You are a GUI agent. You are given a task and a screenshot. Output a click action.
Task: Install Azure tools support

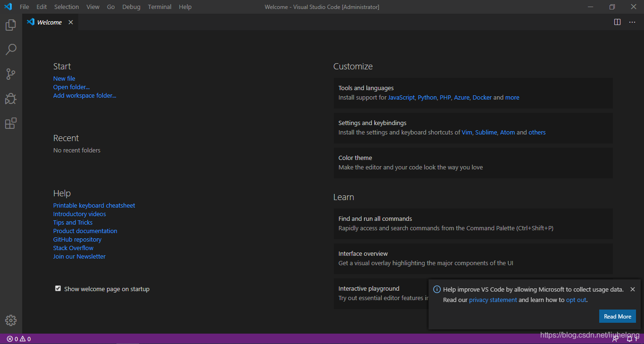coord(462,97)
